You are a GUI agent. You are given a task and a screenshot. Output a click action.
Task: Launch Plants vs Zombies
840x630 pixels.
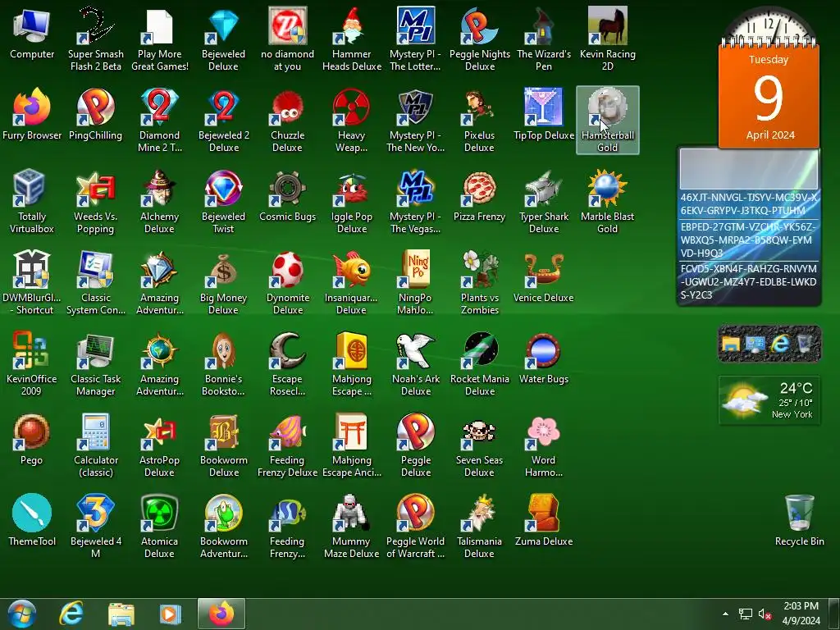pos(479,282)
